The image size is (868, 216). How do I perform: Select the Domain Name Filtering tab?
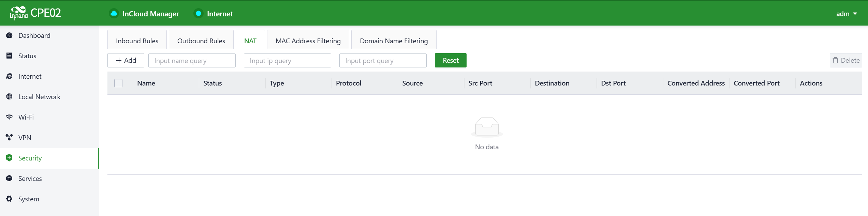(394, 41)
